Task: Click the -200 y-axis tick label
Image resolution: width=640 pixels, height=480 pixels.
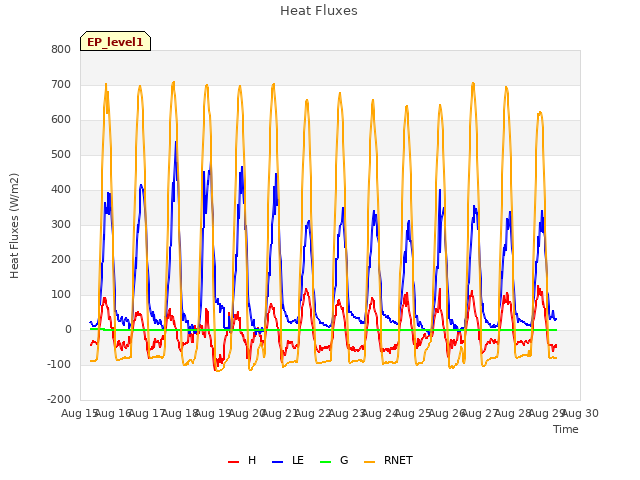Action: click(x=59, y=399)
